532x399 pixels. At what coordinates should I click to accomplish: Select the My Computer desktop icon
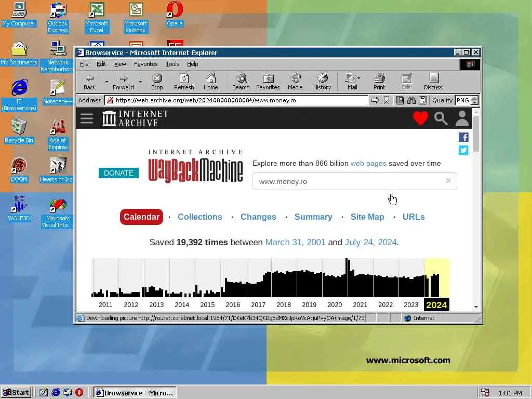coord(19,14)
